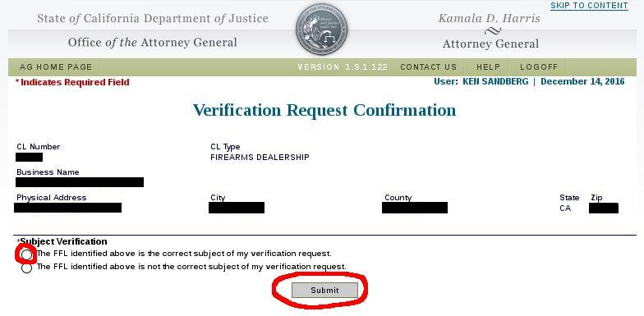Open Contact Us in navigation bar
644x316 pixels.
429,67
